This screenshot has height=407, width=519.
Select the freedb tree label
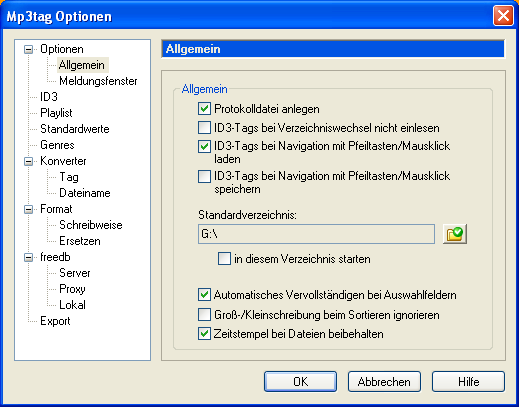coord(55,257)
